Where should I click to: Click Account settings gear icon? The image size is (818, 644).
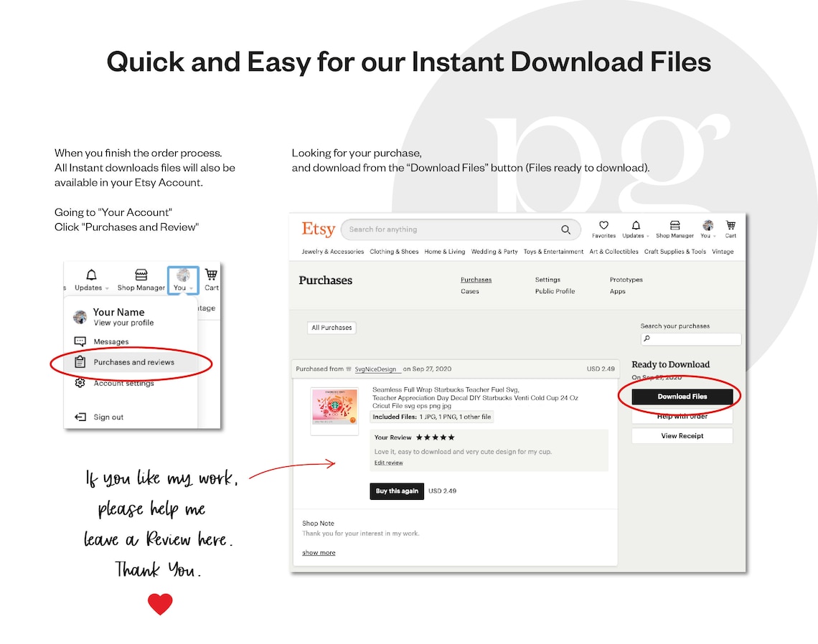(x=80, y=383)
